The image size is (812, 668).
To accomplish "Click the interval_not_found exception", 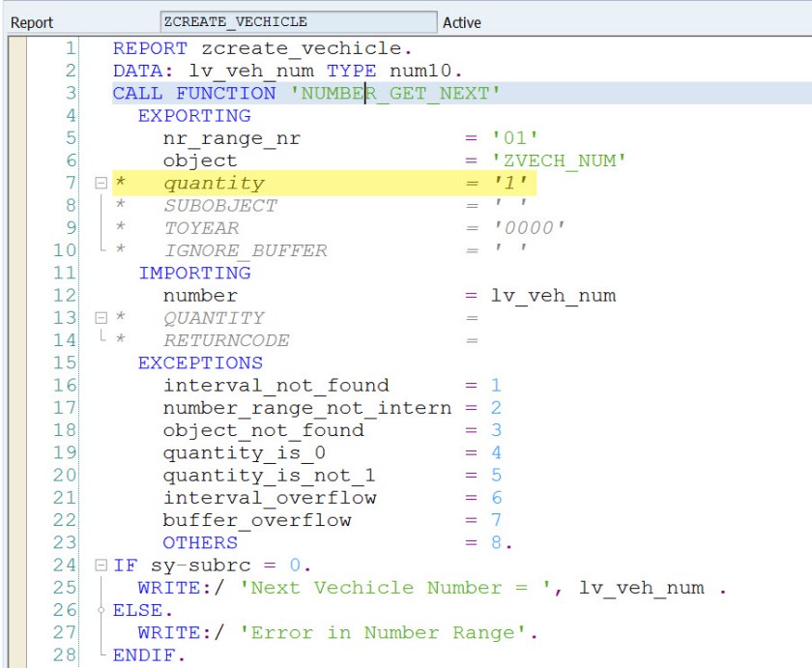I will pos(275,386).
